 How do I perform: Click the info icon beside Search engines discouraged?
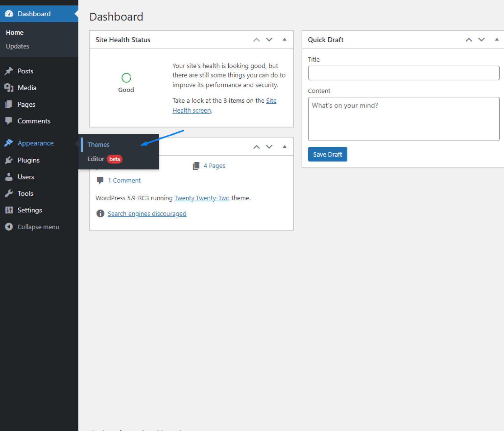[x=100, y=214]
